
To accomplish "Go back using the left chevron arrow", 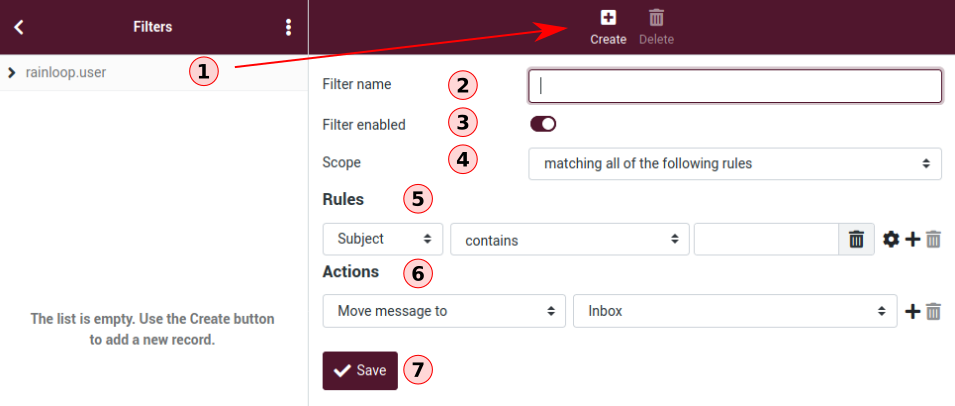I will click(x=19, y=27).
